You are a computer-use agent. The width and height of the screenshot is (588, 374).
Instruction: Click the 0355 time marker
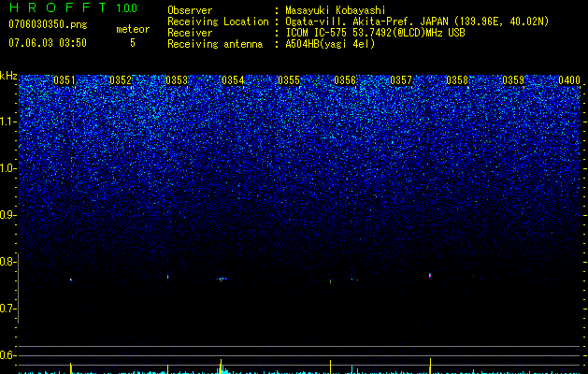(x=289, y=80)
